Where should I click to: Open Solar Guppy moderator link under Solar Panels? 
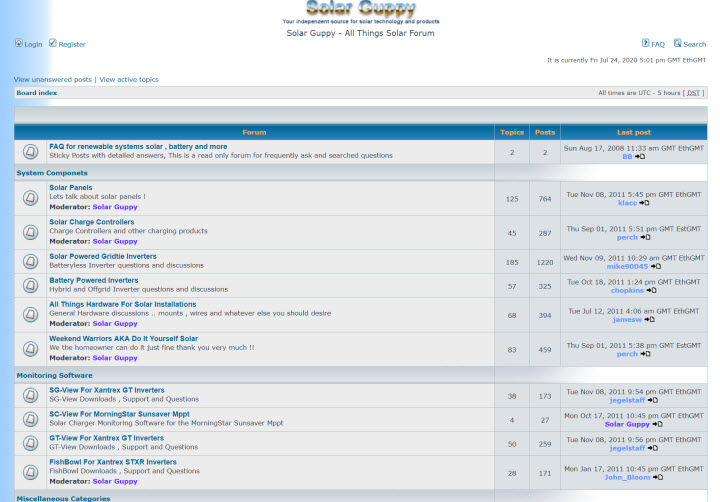(x=115, y=207)
